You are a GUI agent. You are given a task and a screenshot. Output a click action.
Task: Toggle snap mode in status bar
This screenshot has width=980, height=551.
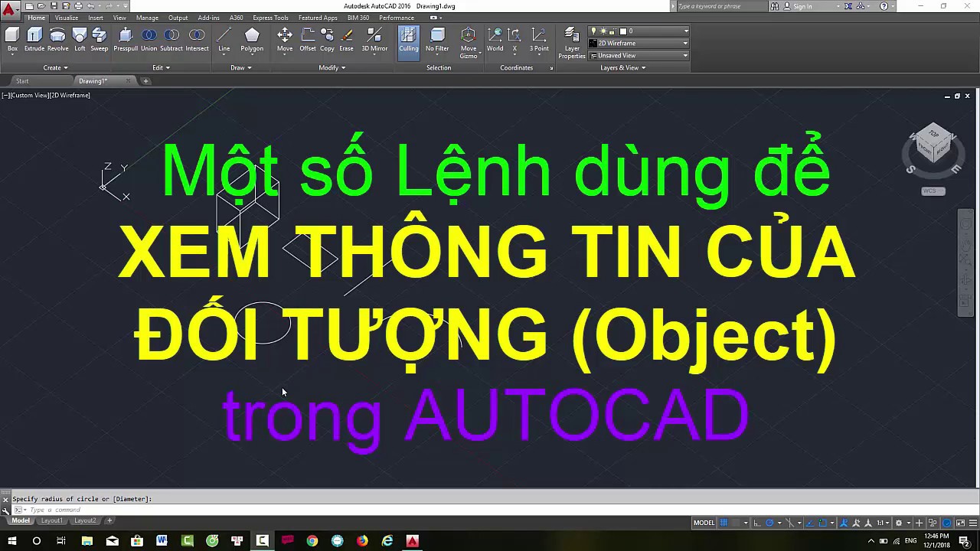point(736,523)
